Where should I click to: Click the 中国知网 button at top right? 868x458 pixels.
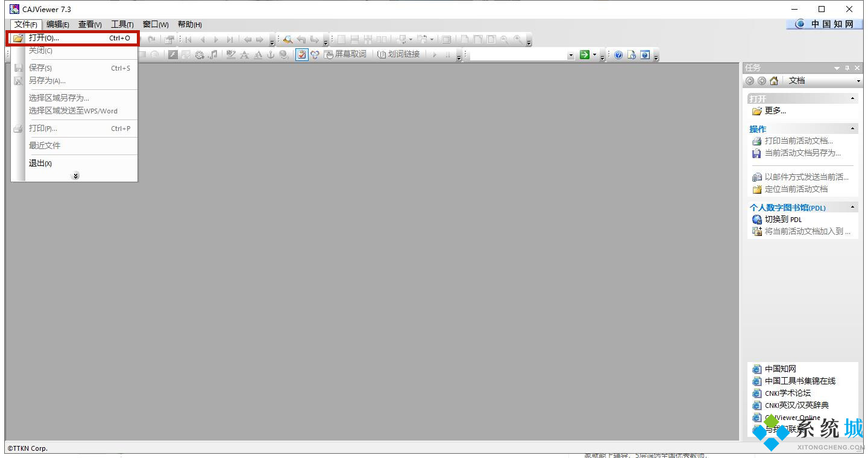click(825, 24)
